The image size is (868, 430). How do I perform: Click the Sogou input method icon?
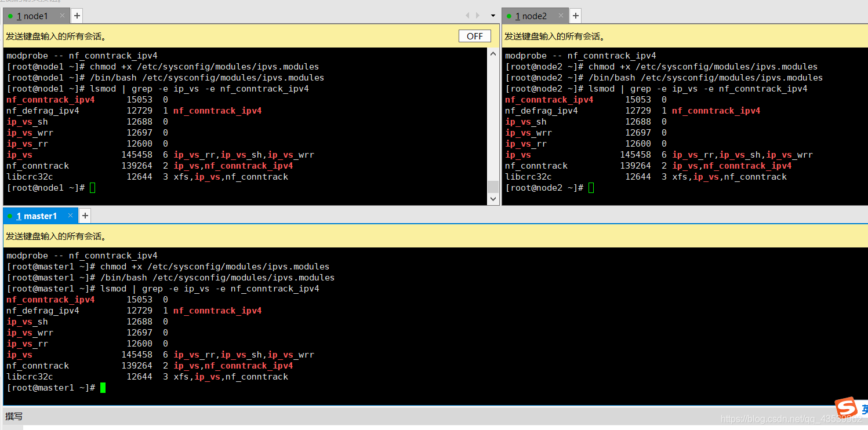pos(846,407)
